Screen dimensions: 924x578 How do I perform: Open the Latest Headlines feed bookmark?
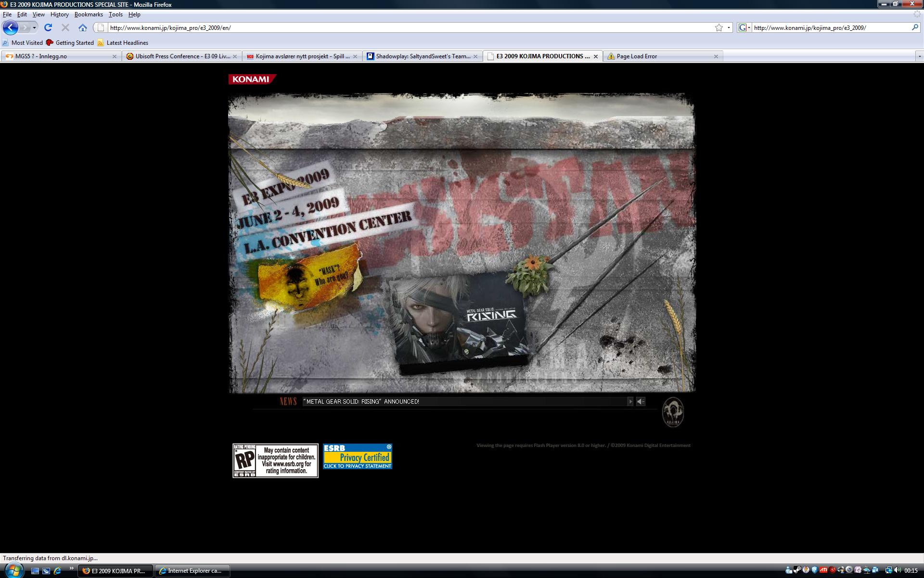(123, 43)
